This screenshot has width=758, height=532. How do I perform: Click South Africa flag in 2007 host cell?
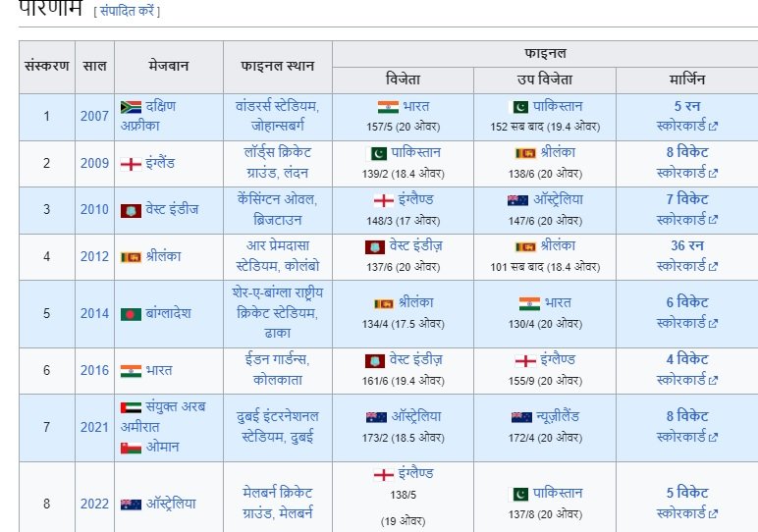(x=131, y=106)
